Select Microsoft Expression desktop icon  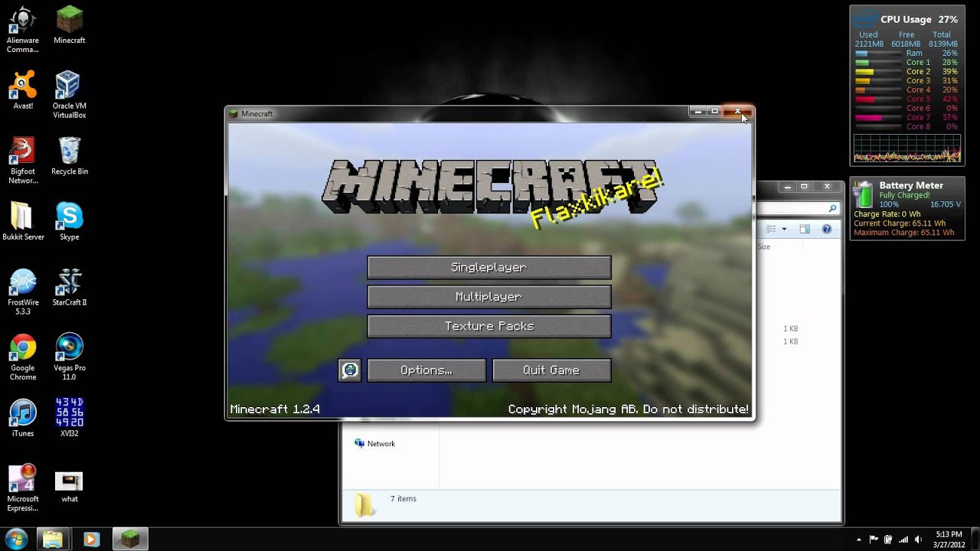23,488
